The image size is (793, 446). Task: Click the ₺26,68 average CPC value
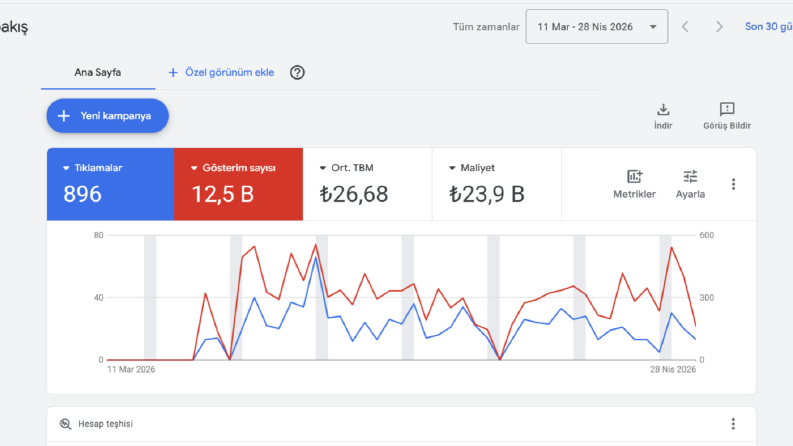point(354,194)
